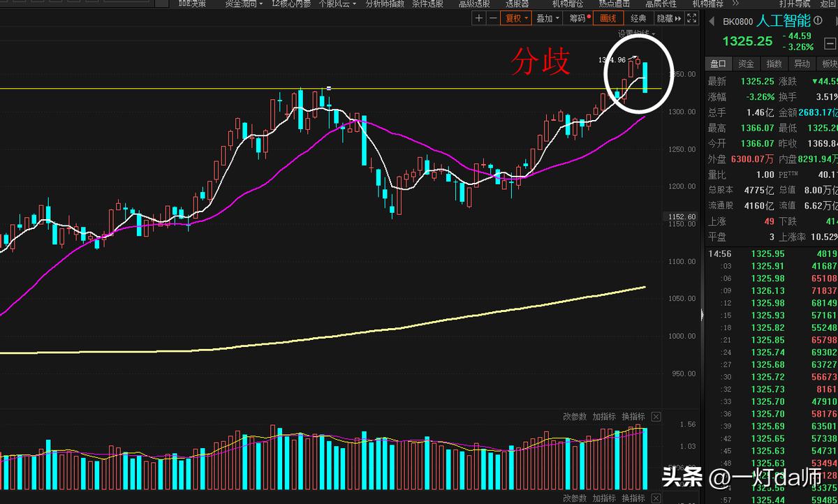This screenshot has height=504, width=838.
Task: Click 换指标 in volume panel
Action: click(633, 417)
